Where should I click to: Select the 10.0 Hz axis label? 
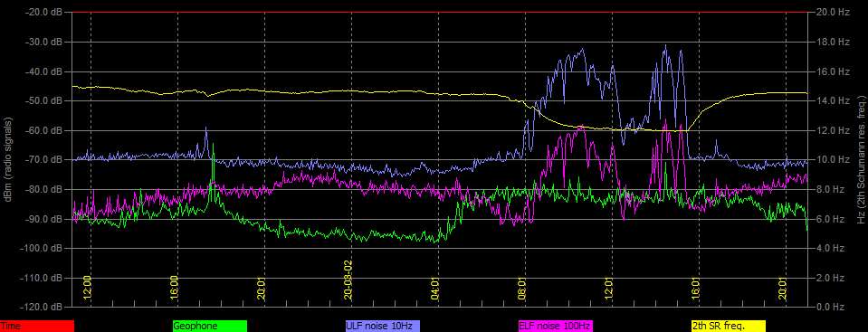[832, 159]
